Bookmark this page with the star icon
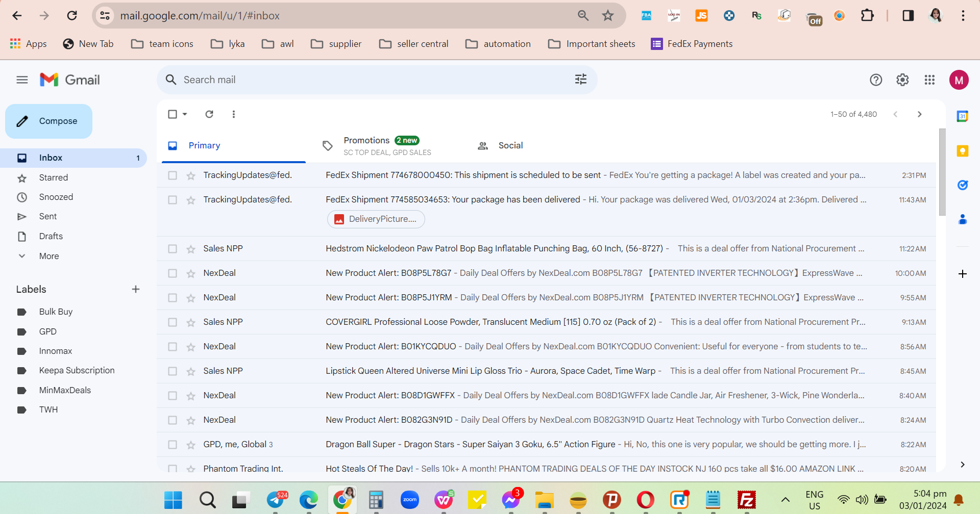The height and width of the screenshot is (514, 980). pyautogui.click(x=608, y=16)
